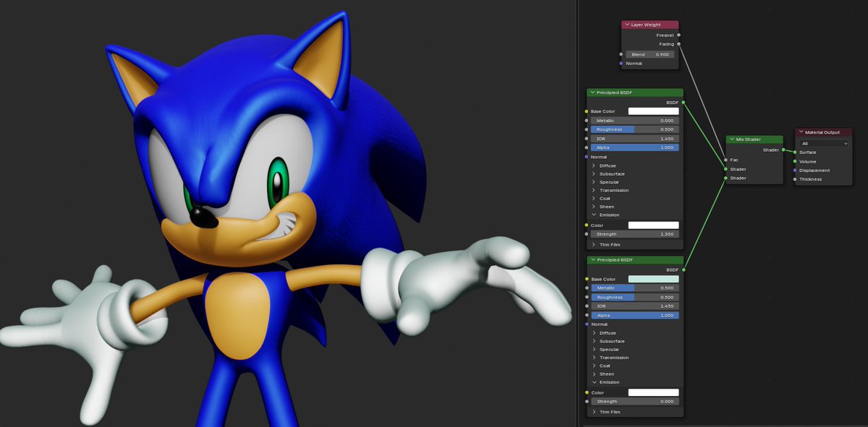Click the Volume input socket on Material Output
Viewport: 868px width, 427px height.
(x=794, y=161)
